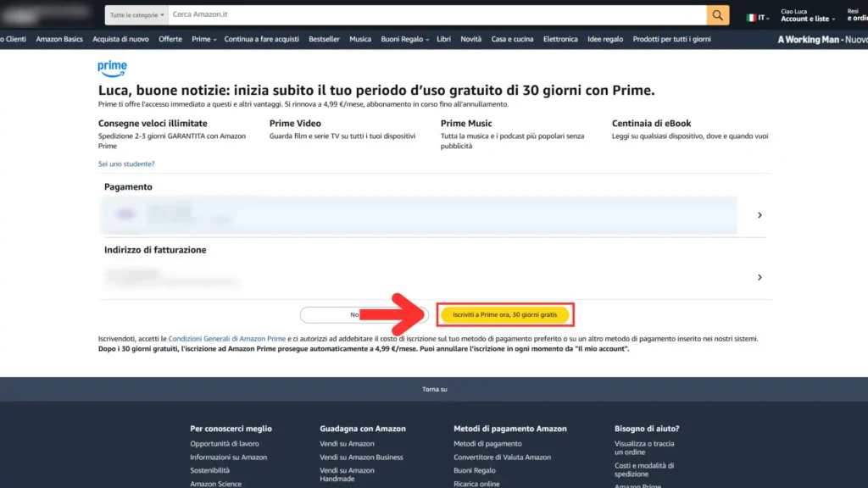Image resolution: width=868 pixels, height=488 pixels.
Task: Click the Sei uno studente? link
Action: [x=126, y=164]
